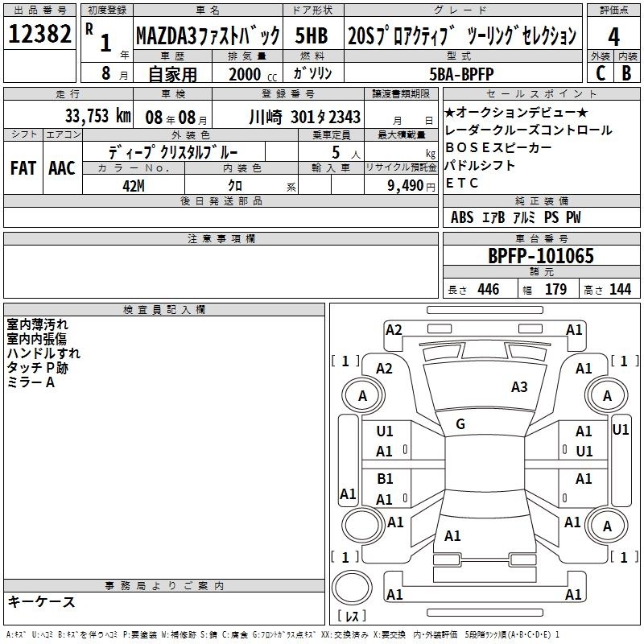
Task: Click the U1 mark outside the car's right side
Action: pyautogui.click(x=620, y=430)
